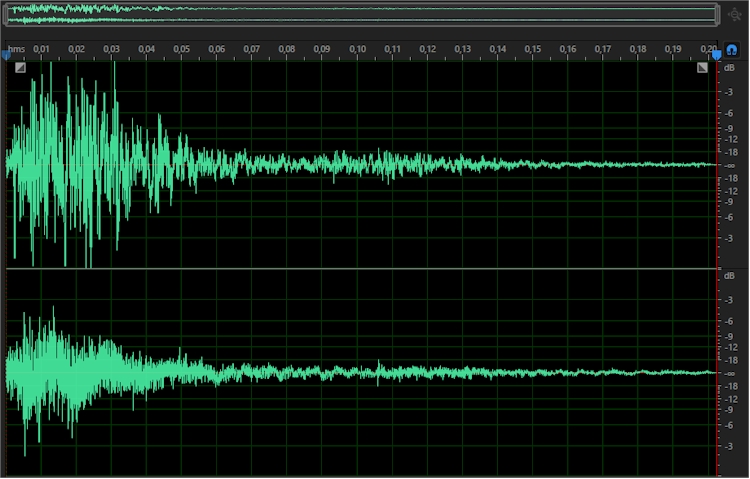Image resolution: width=750 pixels, height=479 pixels.
Task: Click the hms time format label
Action: pyautogui.click(x=16, y=49)
